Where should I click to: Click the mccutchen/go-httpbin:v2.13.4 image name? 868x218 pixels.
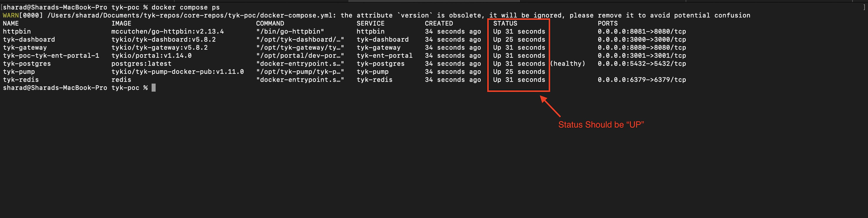pyautogui.click(x=168, y=31)
